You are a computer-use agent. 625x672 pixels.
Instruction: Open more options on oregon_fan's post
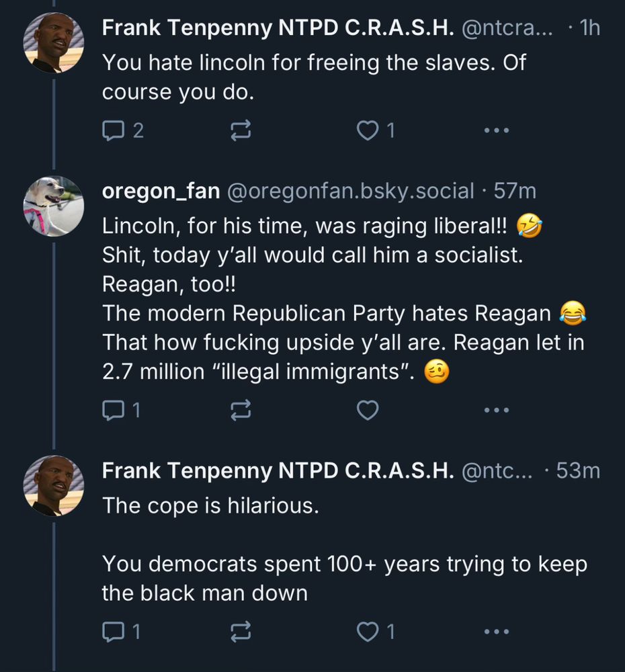click(x=497, y=409)
